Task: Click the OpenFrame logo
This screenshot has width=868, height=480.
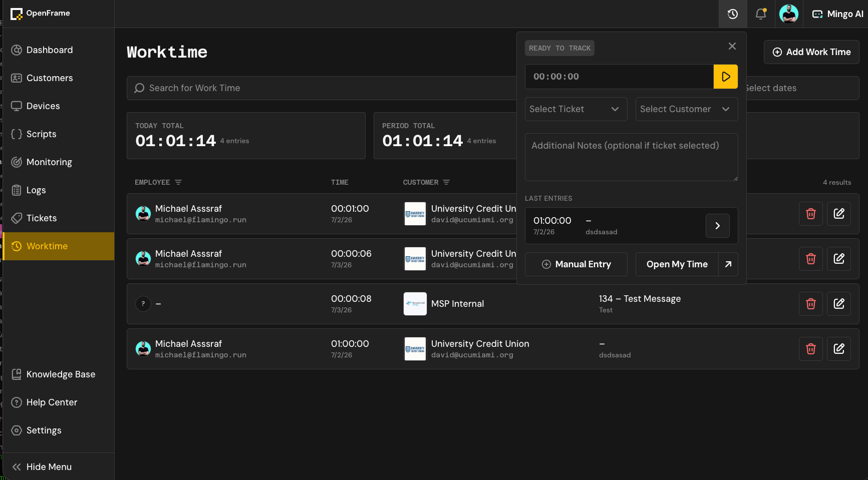Action: tap(40, 14)
